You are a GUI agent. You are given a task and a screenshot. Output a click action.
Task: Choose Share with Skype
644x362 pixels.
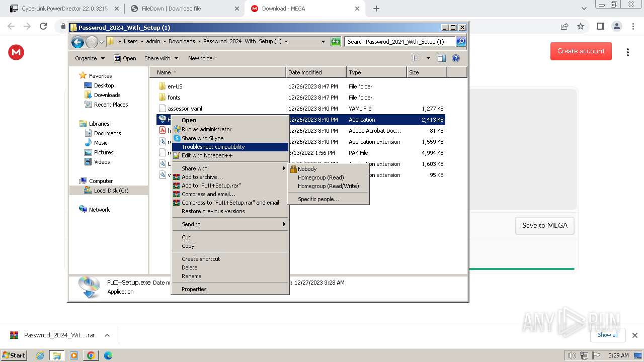230,138
